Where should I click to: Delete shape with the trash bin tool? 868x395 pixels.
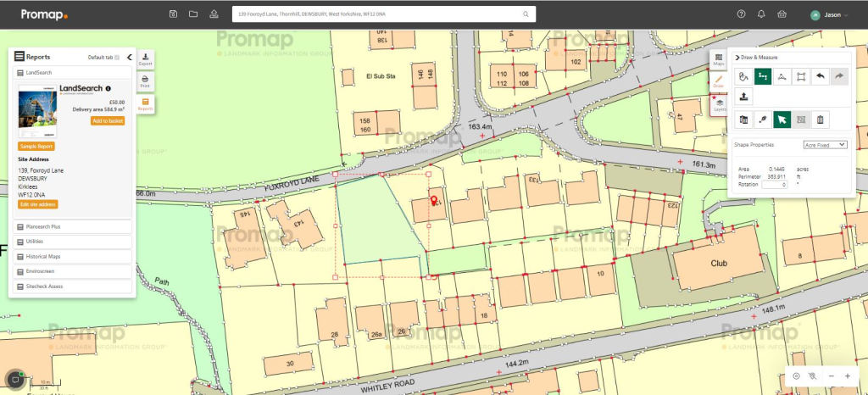[x=820, y=119]
